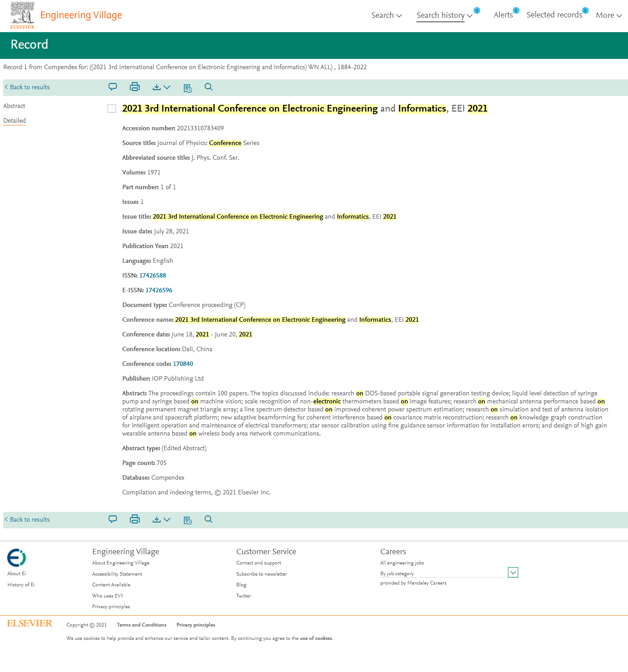Open the comment icon in bottom toolbar
The image size is (628, 672).
113,519
